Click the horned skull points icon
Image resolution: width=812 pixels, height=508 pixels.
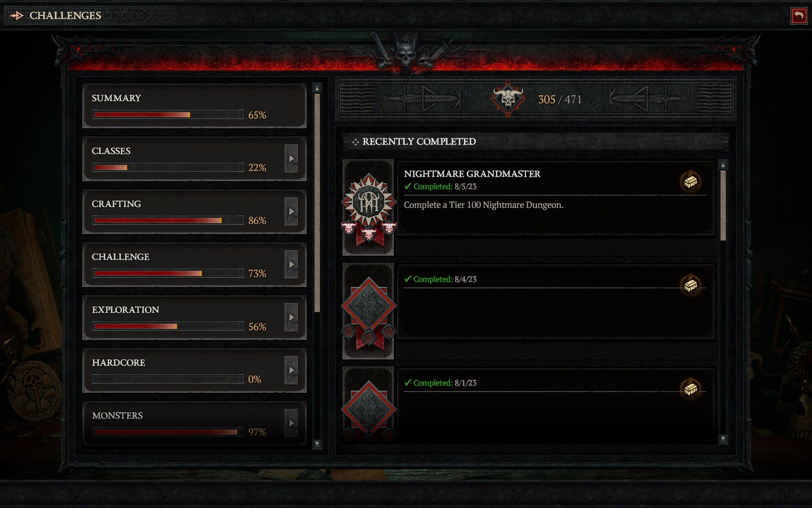point(508,98)
